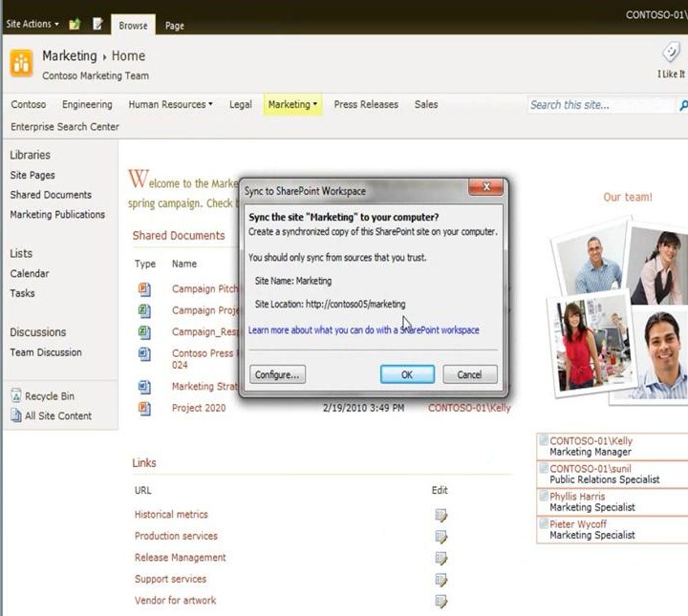Image resolution: width=688 pixels, height=616 pixels.
Task: Click the All Site Content icon
Action: tap(16, 415)
